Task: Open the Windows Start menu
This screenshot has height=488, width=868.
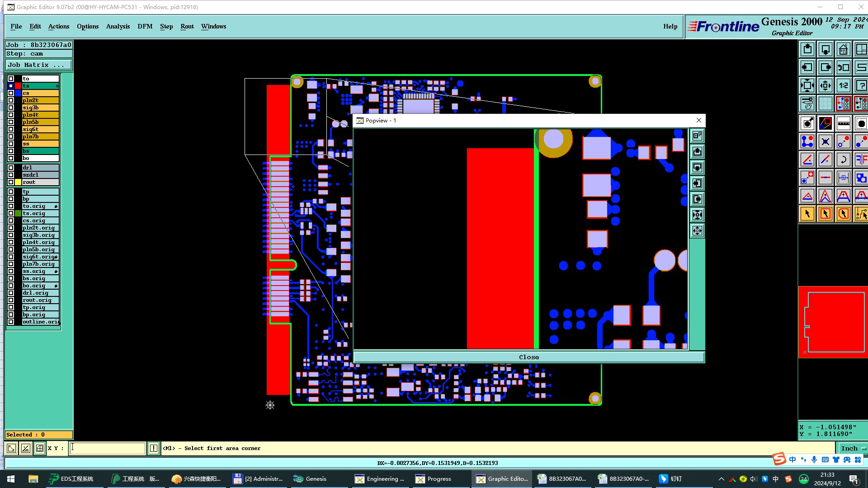Action: coord(11,479)
